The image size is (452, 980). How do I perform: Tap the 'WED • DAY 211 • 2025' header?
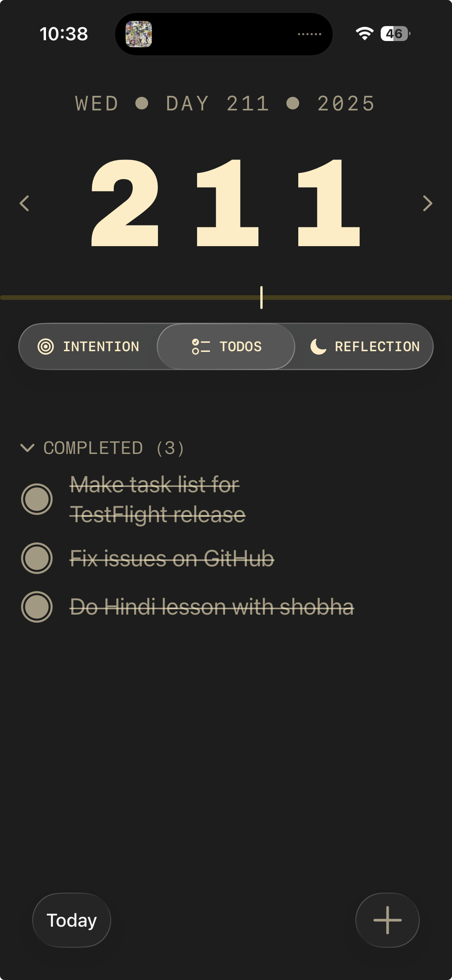tap(225, 104)
